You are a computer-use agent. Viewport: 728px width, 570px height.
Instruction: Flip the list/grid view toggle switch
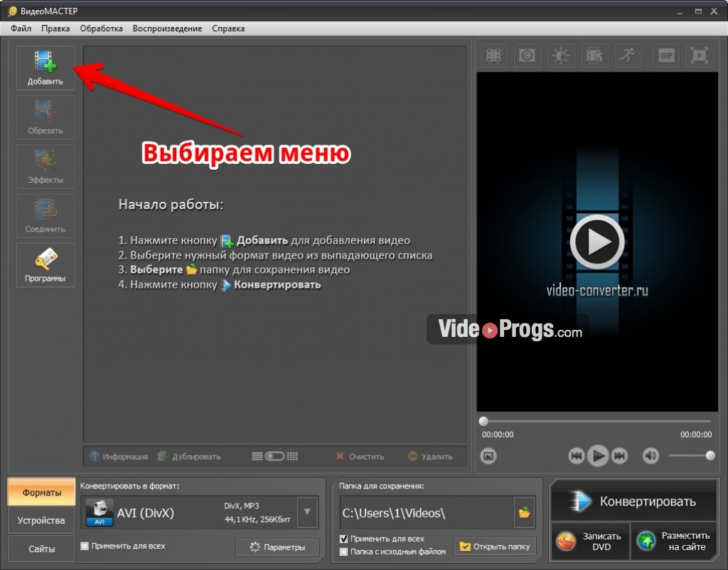pyautogui.click(x=274, y=456)
